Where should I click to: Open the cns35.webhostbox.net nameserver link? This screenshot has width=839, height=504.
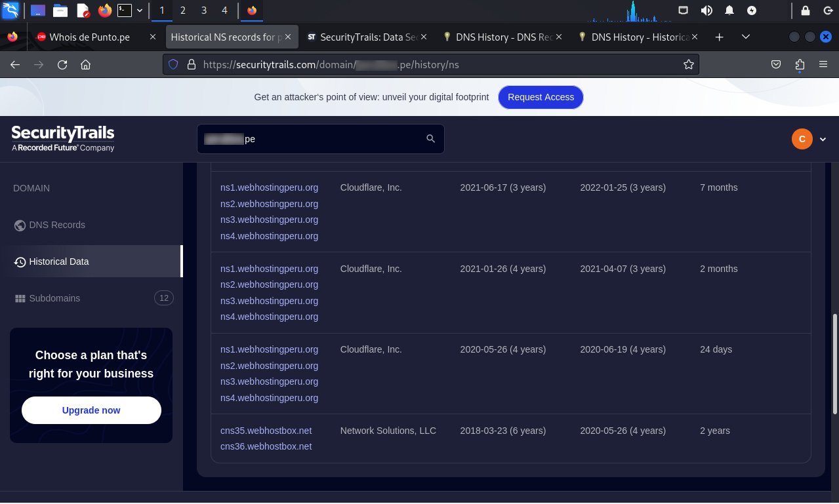tap(266, 431)
